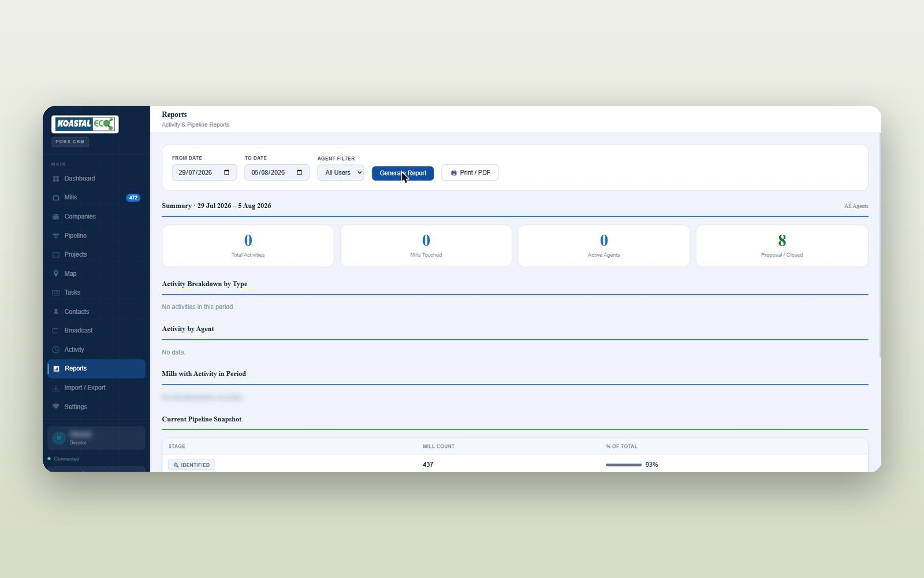Viewport: 924px width, 578px height.
Task: Open the Companies page
Action: 96,217
